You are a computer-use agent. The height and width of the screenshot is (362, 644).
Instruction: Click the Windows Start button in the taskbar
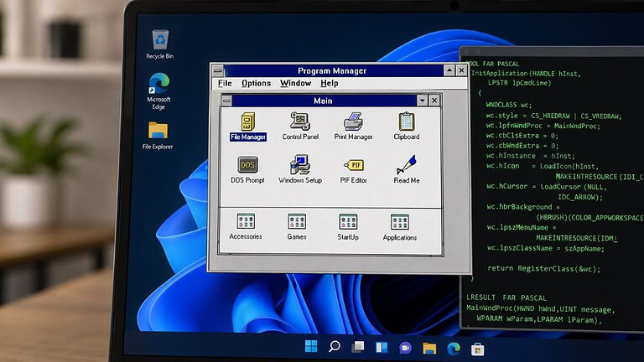click(311, 346)
